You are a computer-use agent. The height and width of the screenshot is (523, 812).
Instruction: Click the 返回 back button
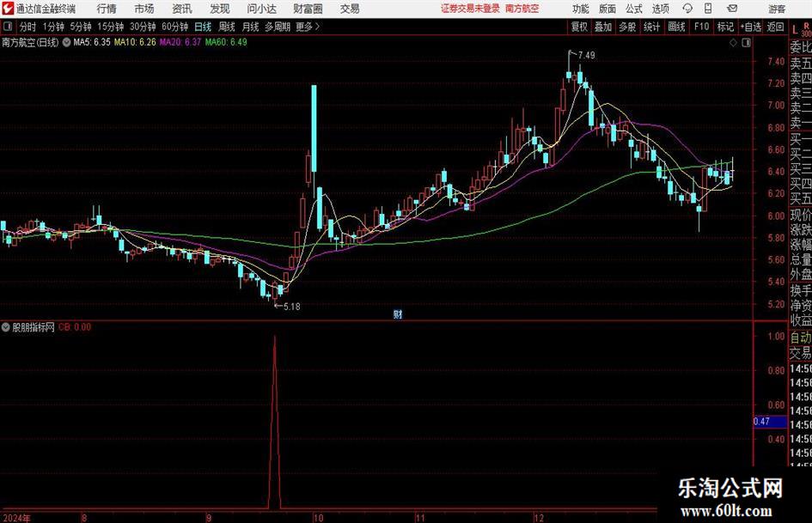coord(775,27)
